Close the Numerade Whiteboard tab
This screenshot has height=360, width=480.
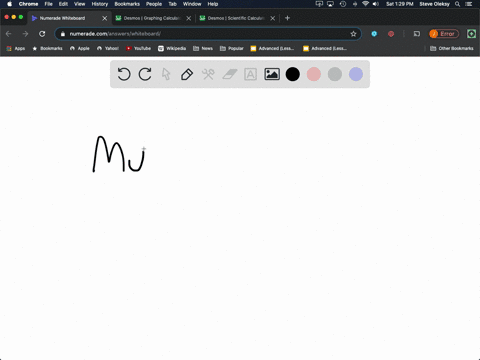[105, 18]
